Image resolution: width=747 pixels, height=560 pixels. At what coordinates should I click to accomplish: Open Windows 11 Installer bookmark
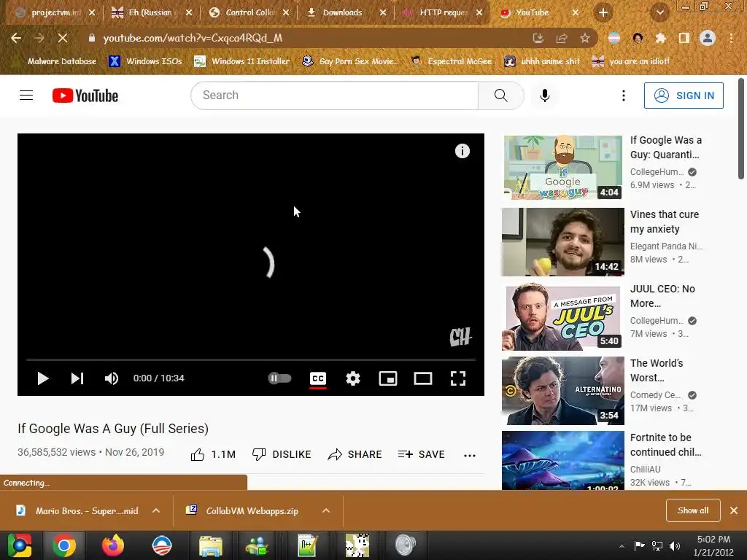coord(242,61)
